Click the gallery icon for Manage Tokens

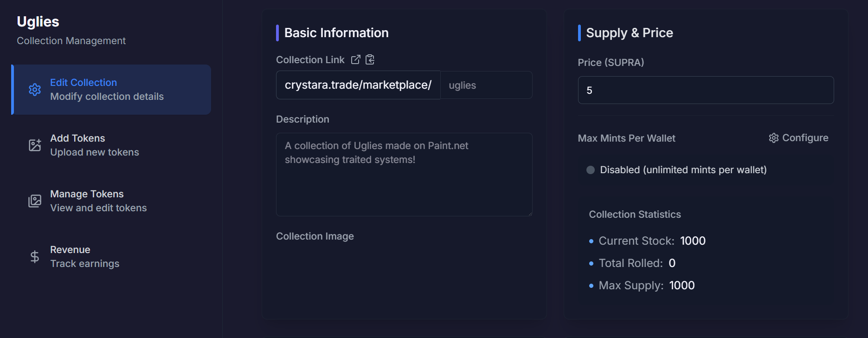click(35, 201)
